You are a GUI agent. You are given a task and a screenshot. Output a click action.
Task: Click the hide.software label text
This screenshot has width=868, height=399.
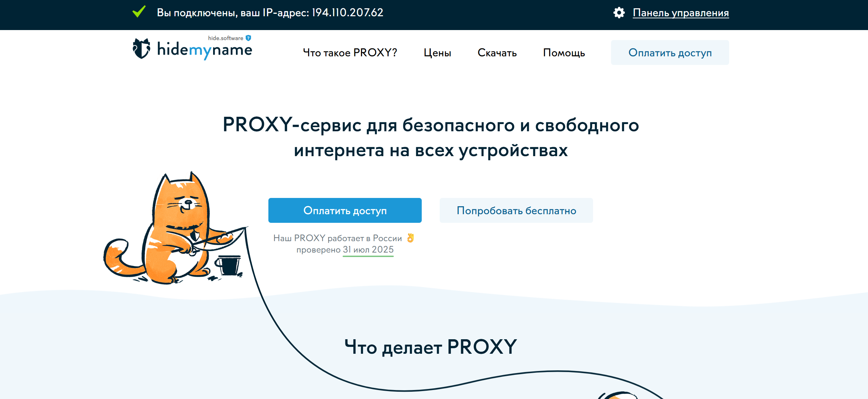[x=226, y=38]
